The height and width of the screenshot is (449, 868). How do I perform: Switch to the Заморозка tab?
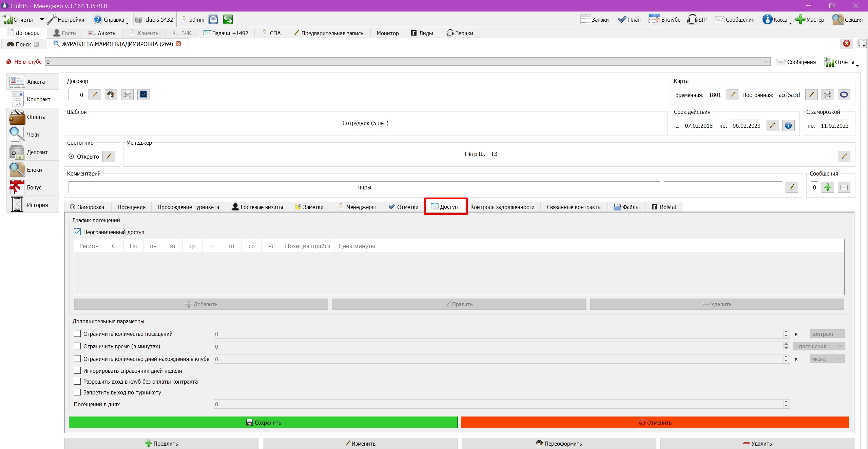[87, 207]
